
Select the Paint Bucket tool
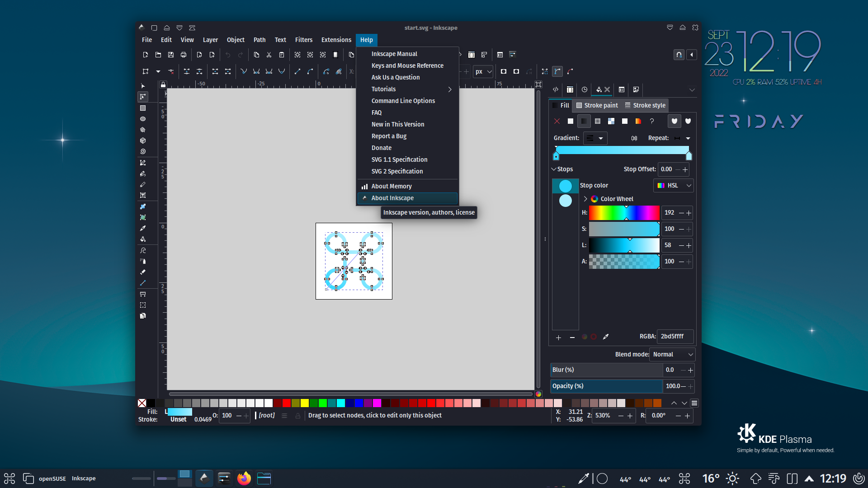(143, 239)
